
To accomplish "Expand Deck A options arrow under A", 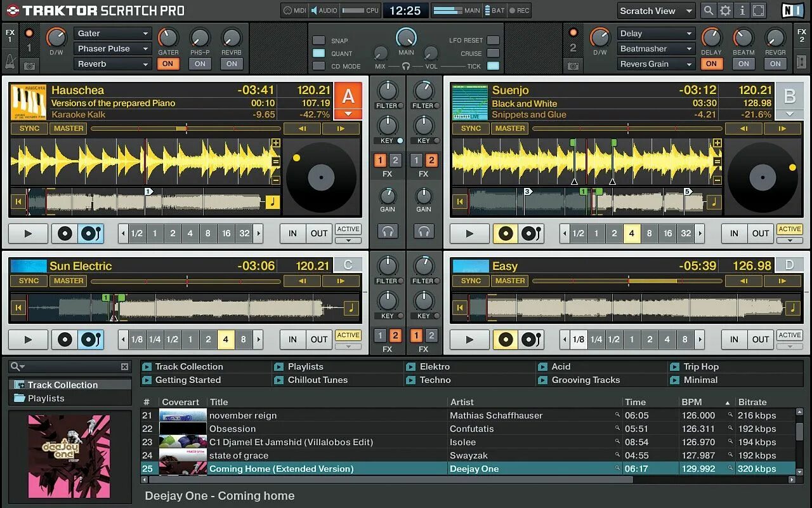I will tap(348, 114).
